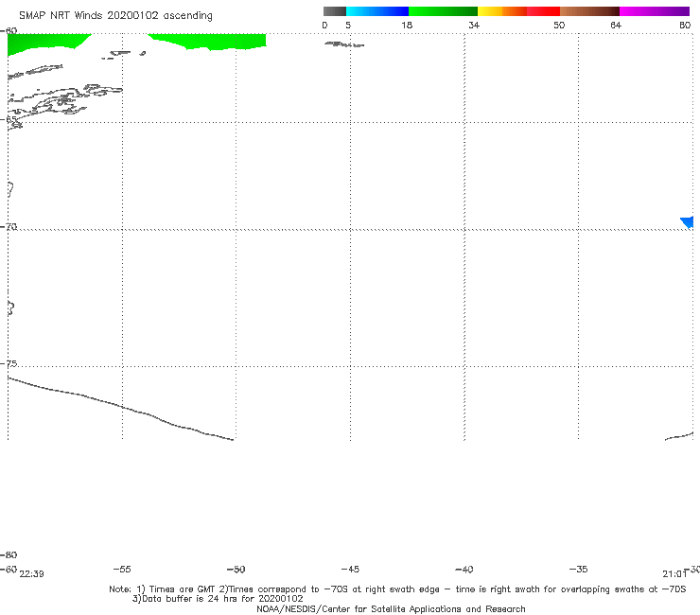Click the latitude label "-65"

[x=9, y=119]
